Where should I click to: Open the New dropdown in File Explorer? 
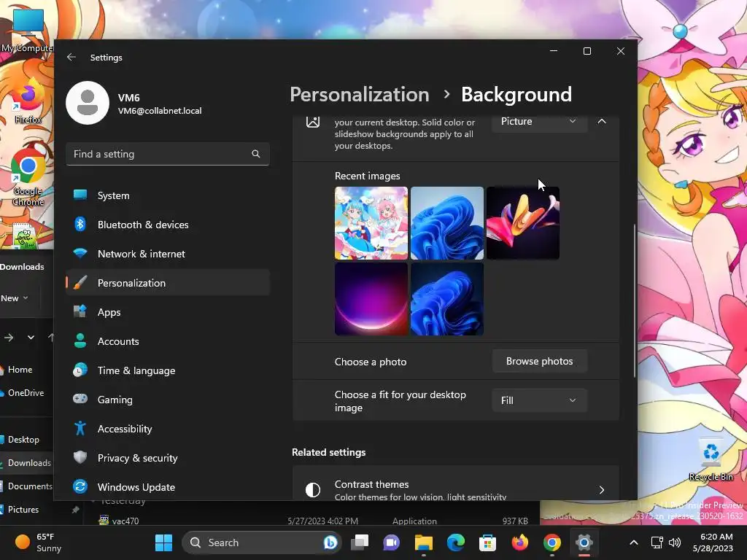[15, 298]
